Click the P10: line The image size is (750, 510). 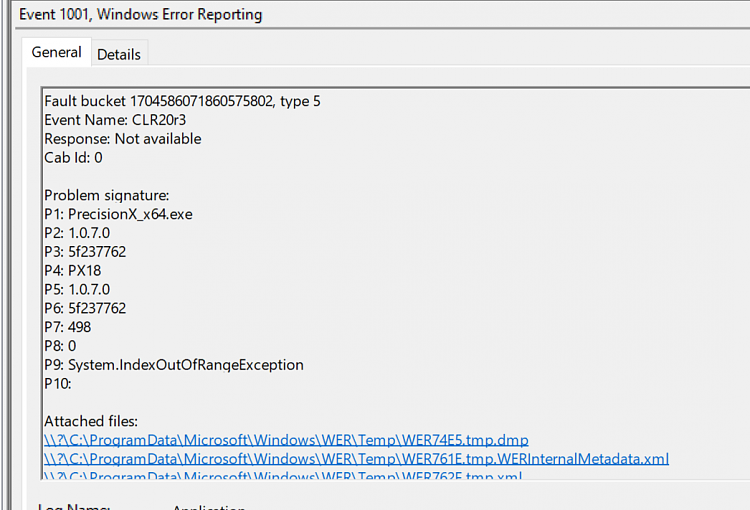58,384
